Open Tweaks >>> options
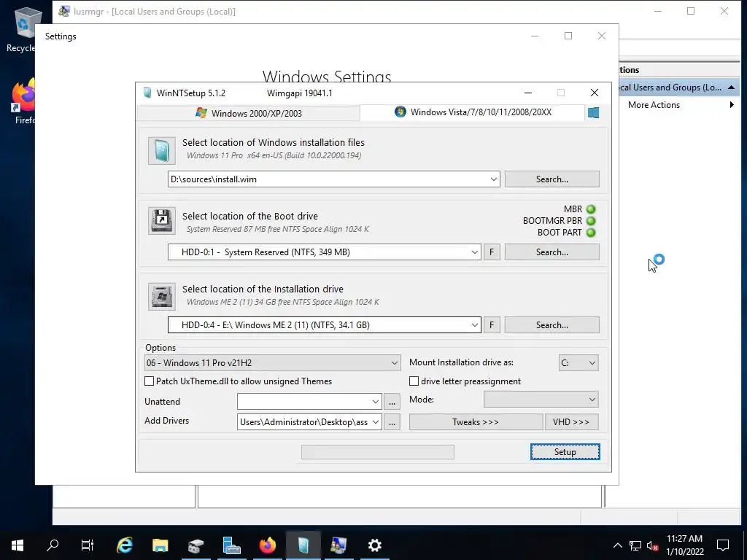747x560 pixels. point(476,422)
